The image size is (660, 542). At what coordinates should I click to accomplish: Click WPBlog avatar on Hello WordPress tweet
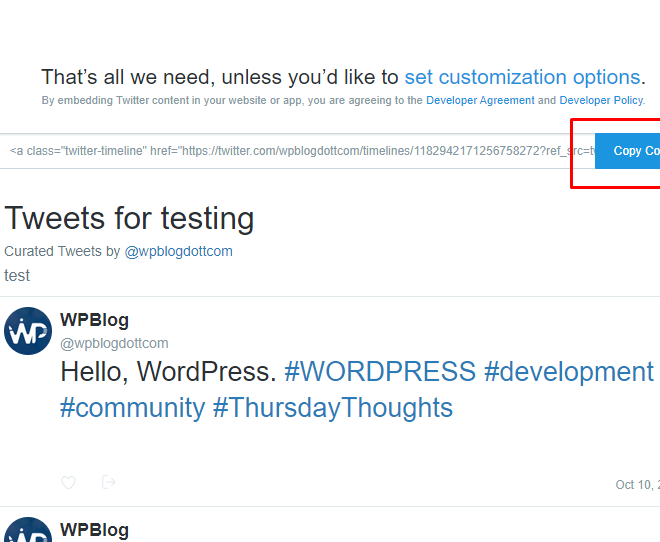tap(28, 331)
